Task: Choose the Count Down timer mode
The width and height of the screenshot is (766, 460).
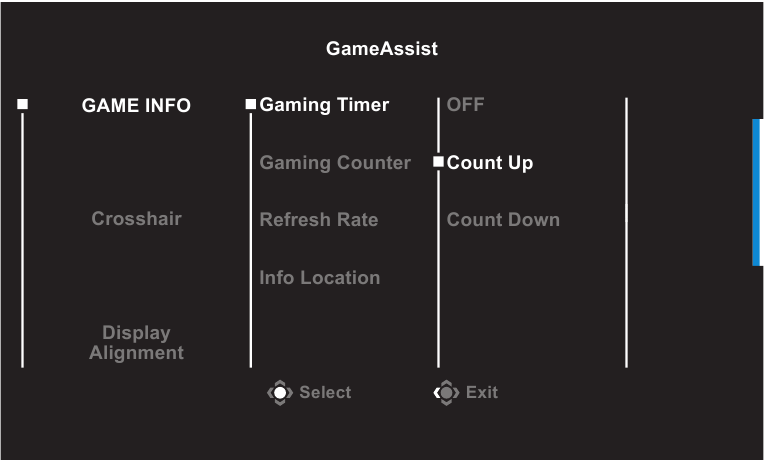Action: [x=503, y=219]
